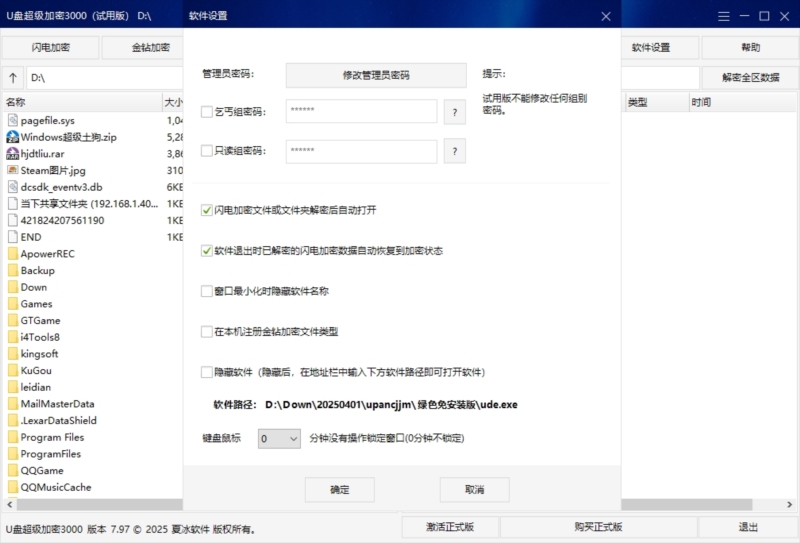This screenshot has width=800, height=543.
Task: Click the END file icon
Action: tap(13, 237)
